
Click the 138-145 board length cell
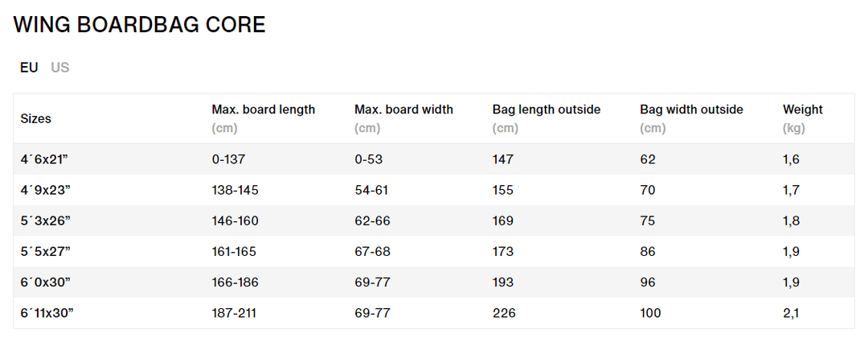tap(235, 190)
